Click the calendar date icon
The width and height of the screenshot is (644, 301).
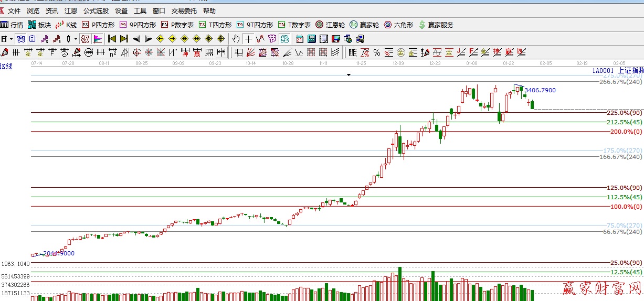pyautogui.click(x=300, y=39)
